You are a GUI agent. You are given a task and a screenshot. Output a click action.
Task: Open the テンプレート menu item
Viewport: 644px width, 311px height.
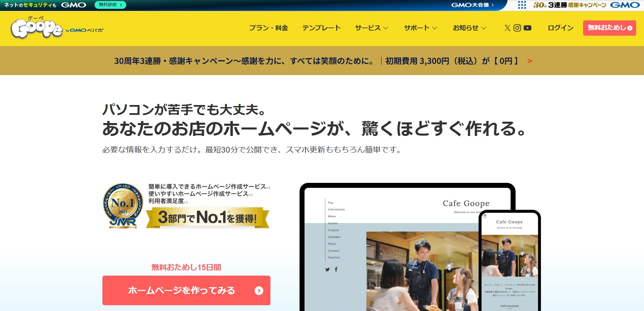[321, 28]
